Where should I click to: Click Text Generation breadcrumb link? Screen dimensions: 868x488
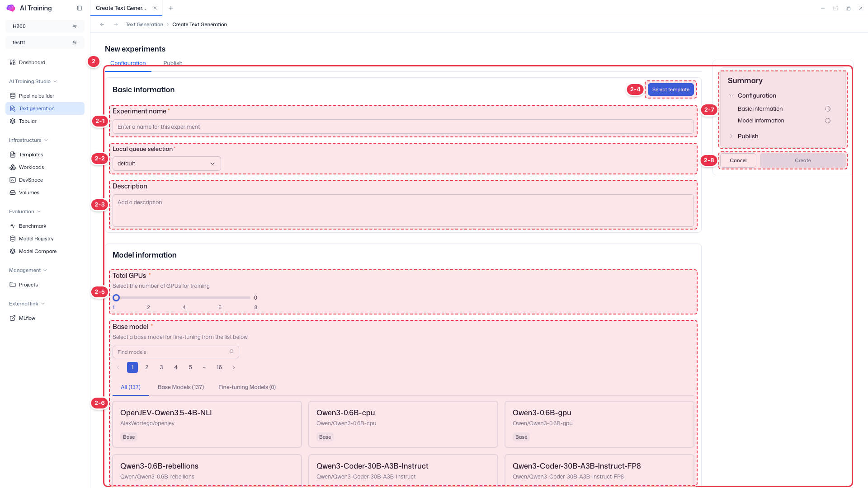144,24
